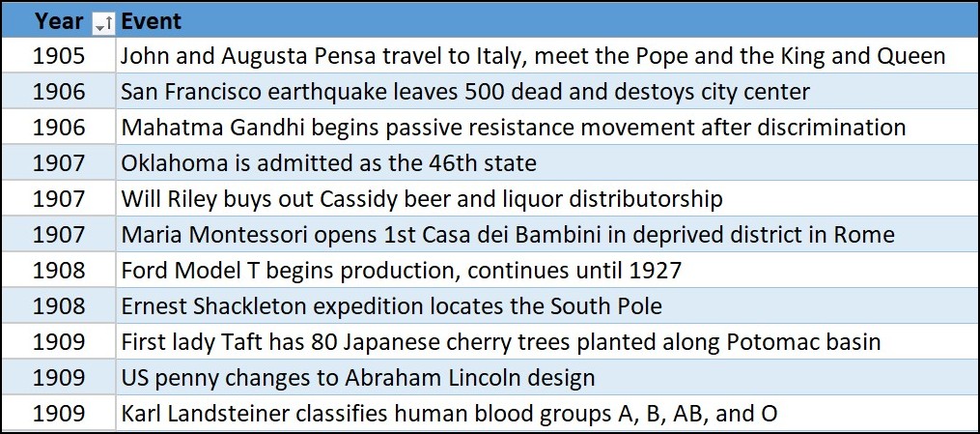Screen dimensions: 980x434
Task: Click the year cell beside US penny change
Action: 59,378
